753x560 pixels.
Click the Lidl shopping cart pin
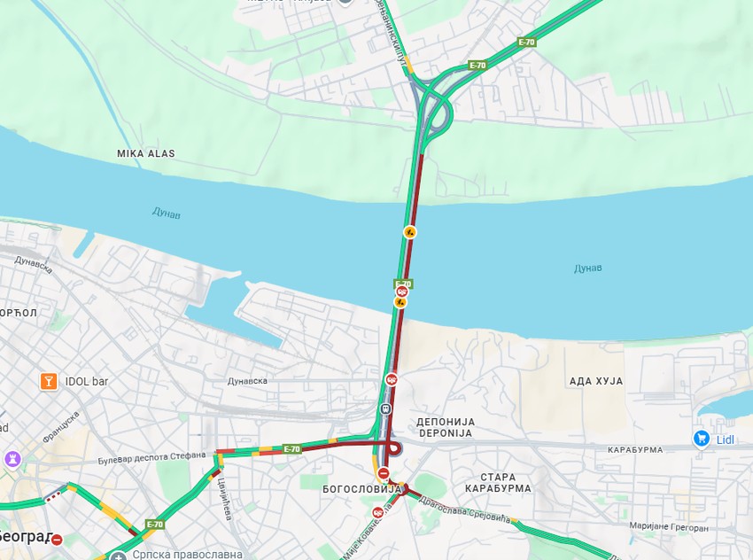[702, 439]
